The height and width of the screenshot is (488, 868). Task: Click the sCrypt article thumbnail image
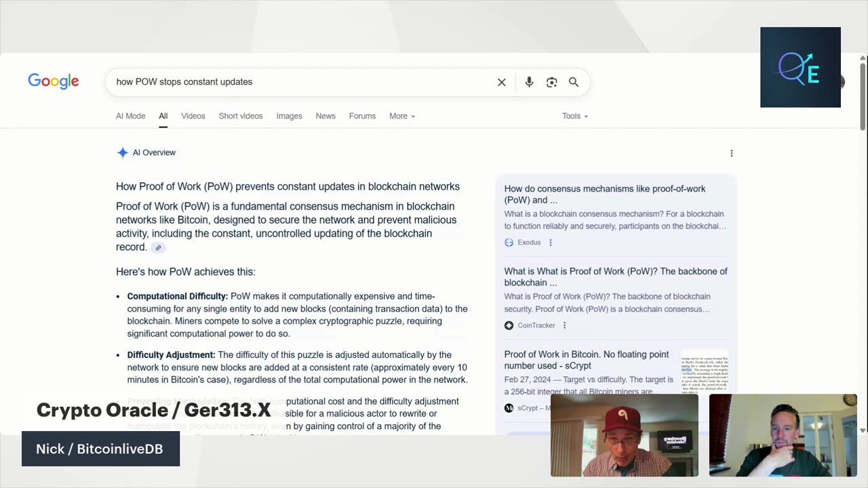(x=704, y=371)
